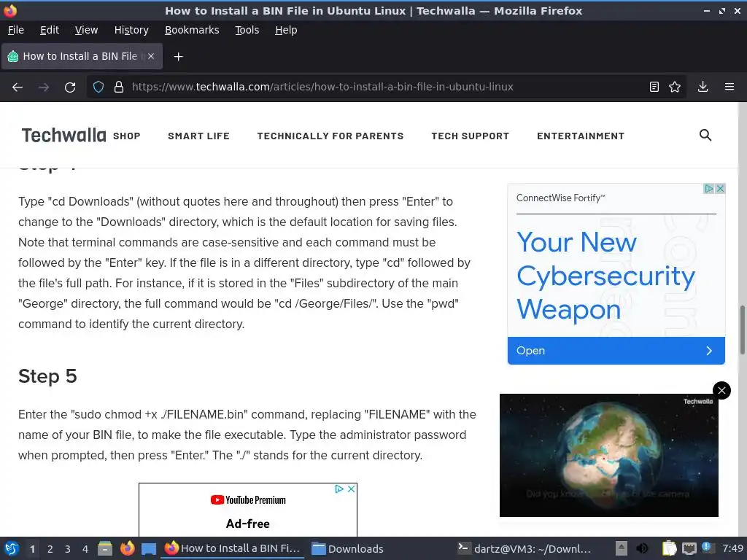The image size is (747, 560).
Task: Open the tracking protection shield
Action: tap(98, 87)
